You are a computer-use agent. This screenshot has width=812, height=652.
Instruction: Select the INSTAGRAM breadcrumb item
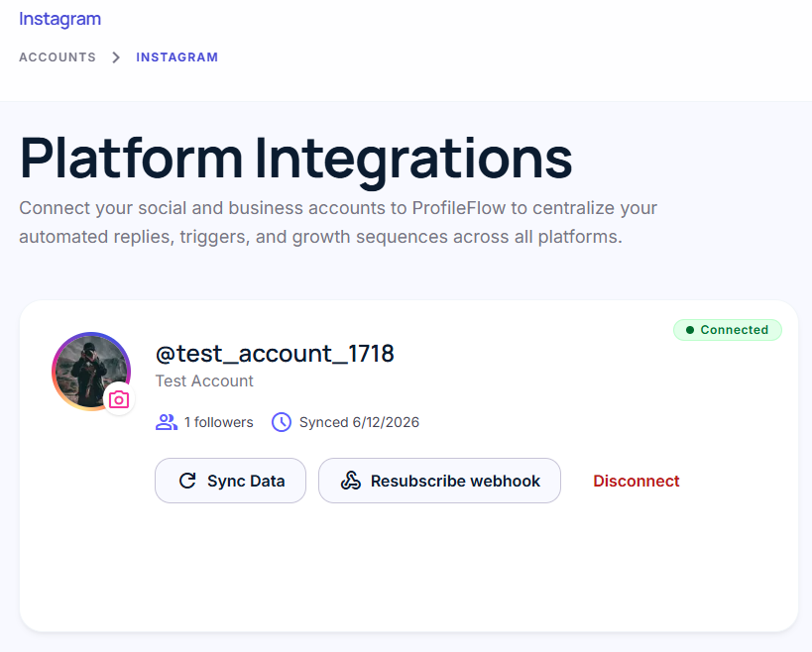[177, 57]
